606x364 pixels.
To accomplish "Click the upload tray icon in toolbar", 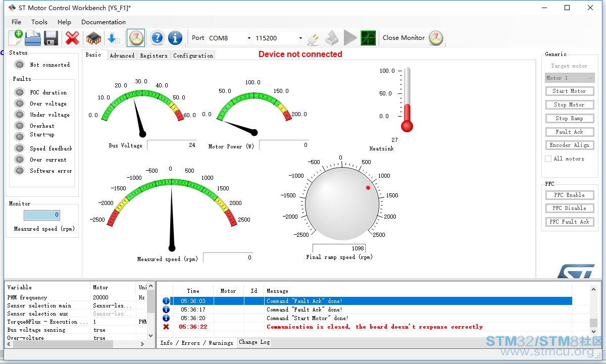I will [x=331, y=38].
